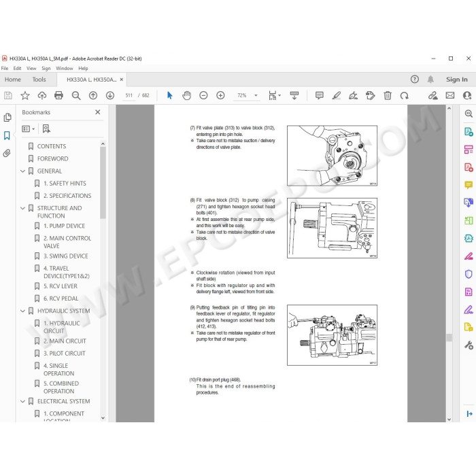Bookmark file with the star icon

[25, 96]
